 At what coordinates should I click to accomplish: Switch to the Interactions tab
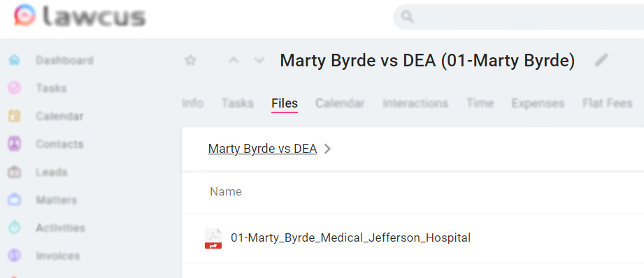(x=415, y=103)
